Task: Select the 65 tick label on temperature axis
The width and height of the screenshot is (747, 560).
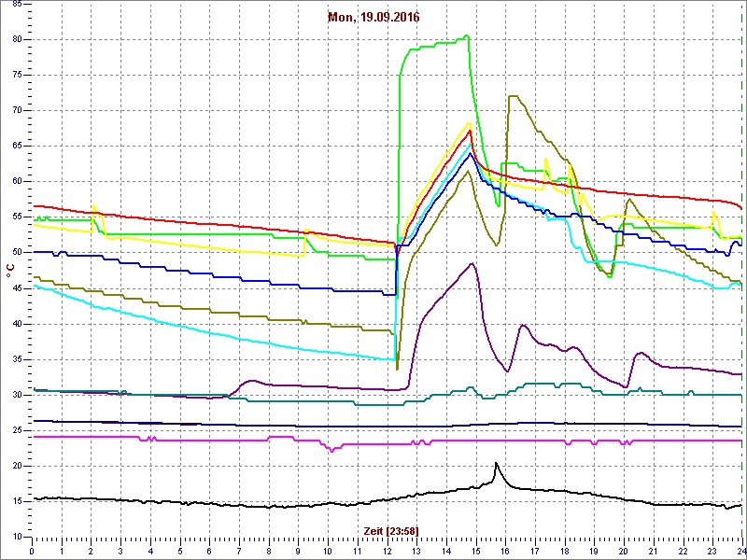Action: click(17, 147)
